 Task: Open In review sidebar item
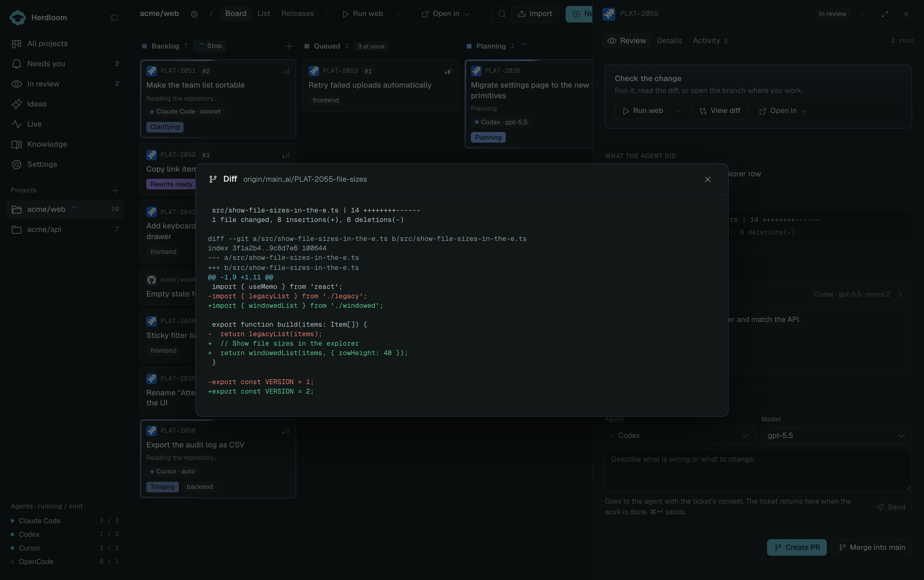tap(65, 84)
